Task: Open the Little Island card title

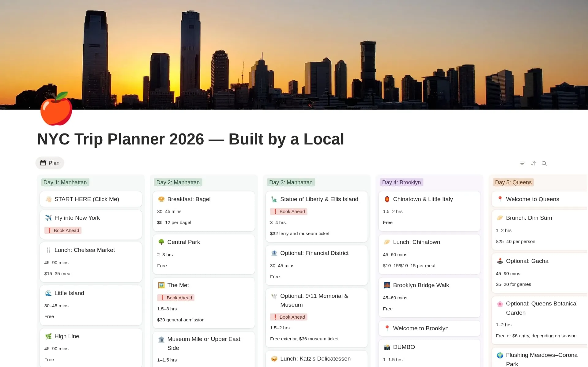Action: click(x=69, y=293)
